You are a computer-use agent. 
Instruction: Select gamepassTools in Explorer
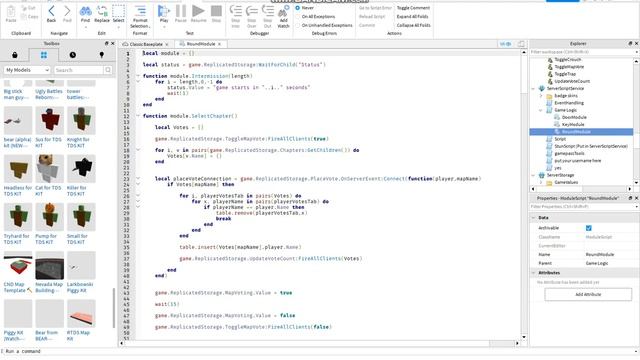(x=569, y=153)
